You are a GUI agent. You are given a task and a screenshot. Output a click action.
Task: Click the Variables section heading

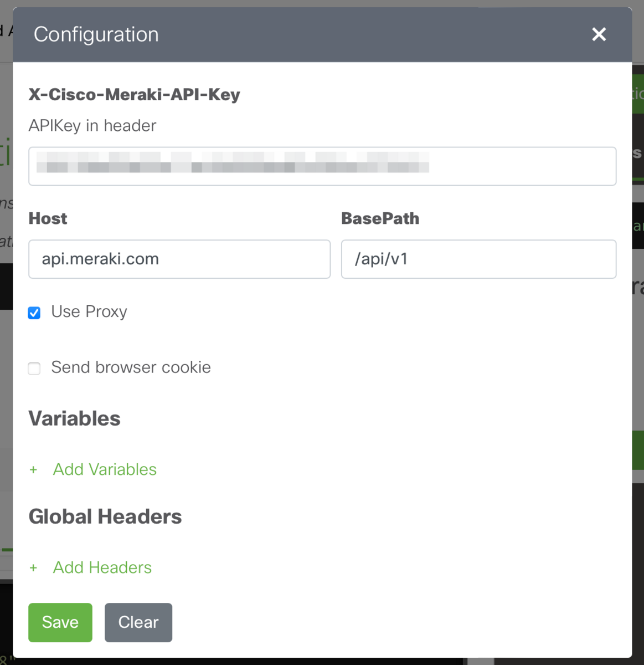[x=74, y=418]
